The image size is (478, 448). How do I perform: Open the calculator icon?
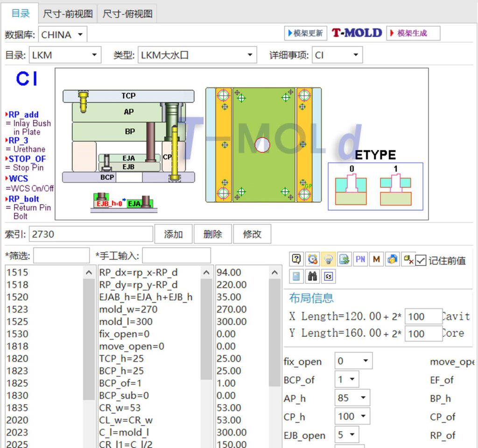tap(296, 277)
